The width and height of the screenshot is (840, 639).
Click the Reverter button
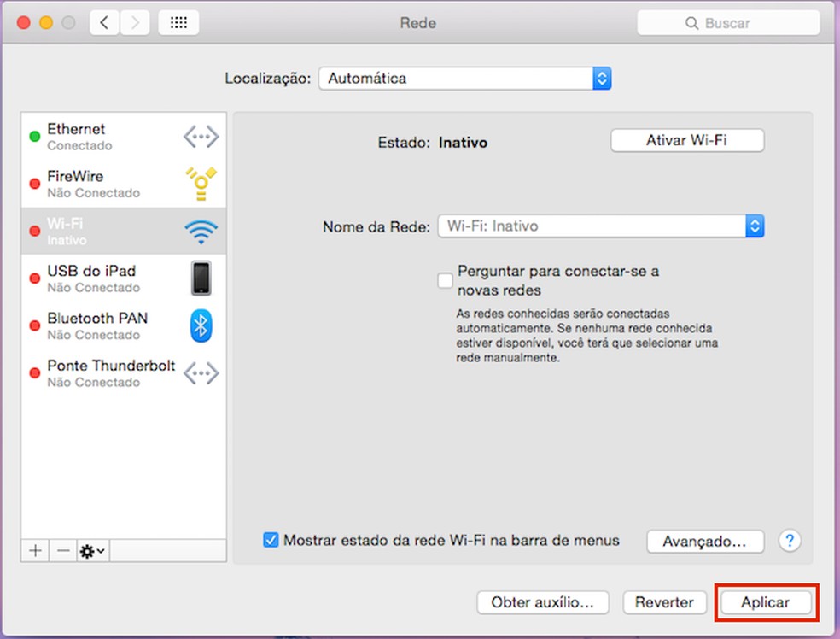pos(664,602)
